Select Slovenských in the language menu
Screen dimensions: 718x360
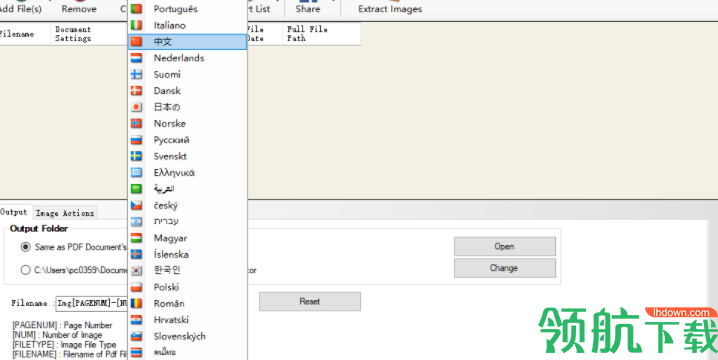coord(188,336)
